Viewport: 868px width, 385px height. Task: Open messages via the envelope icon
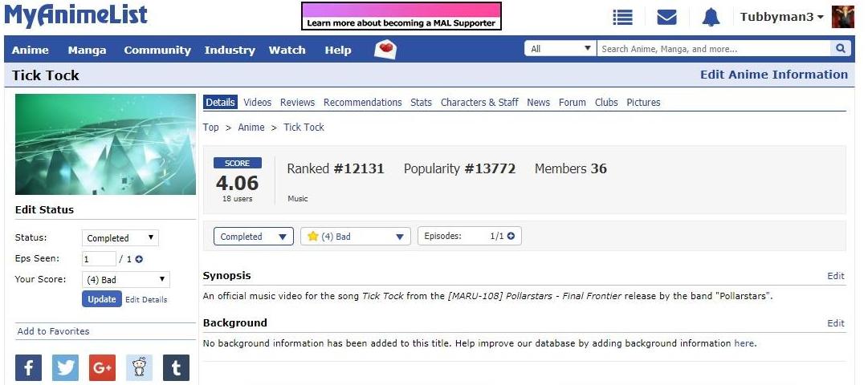666,18
